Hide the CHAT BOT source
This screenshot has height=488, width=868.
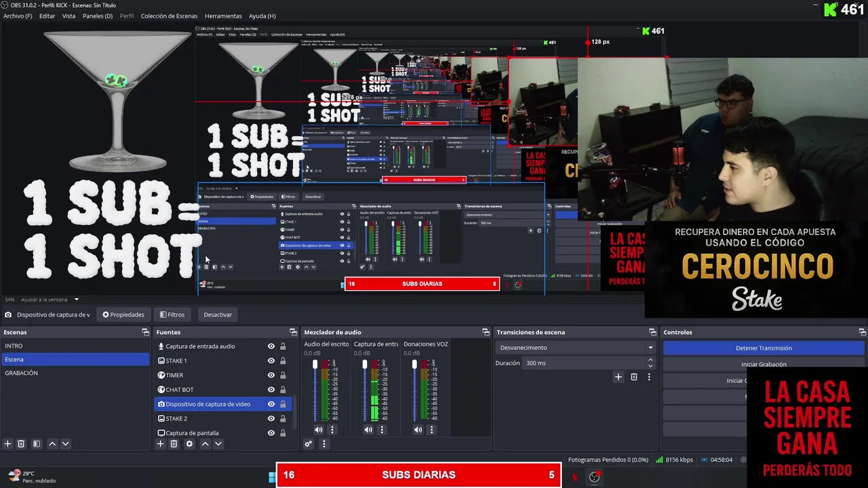click(271, 390)
